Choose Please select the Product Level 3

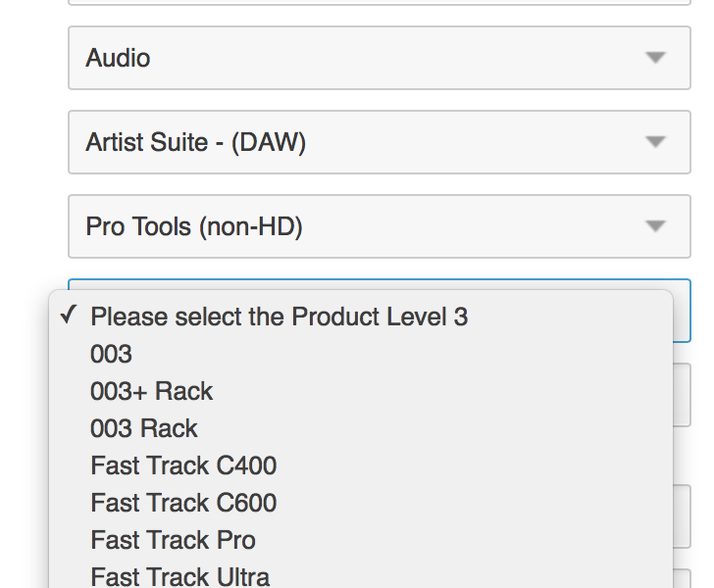280,317
